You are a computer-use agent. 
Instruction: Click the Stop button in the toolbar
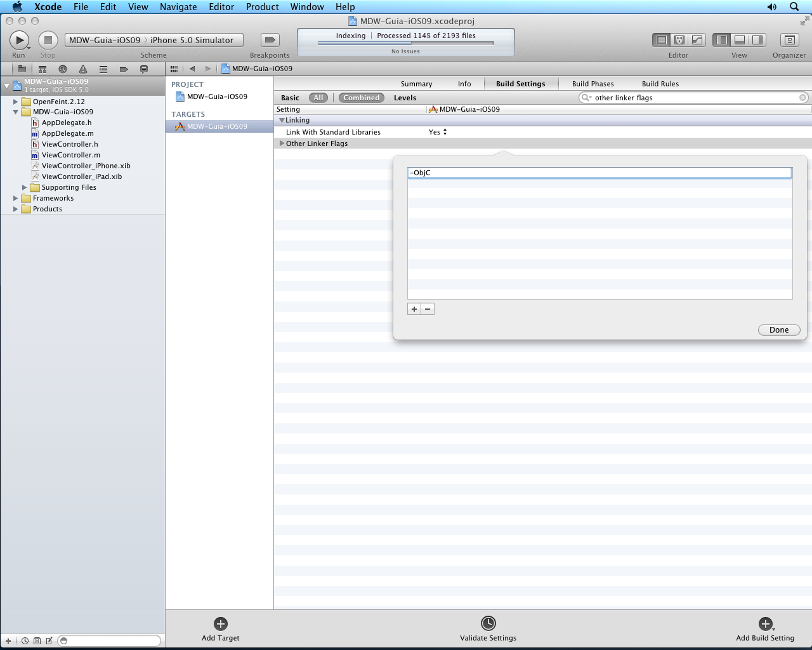[x=48, y=40]
